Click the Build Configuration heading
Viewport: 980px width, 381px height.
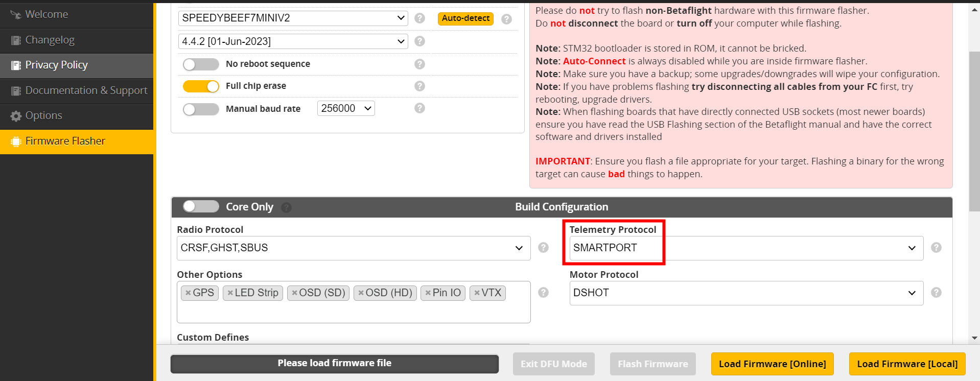pyautogui.click(x=562, y=207)
